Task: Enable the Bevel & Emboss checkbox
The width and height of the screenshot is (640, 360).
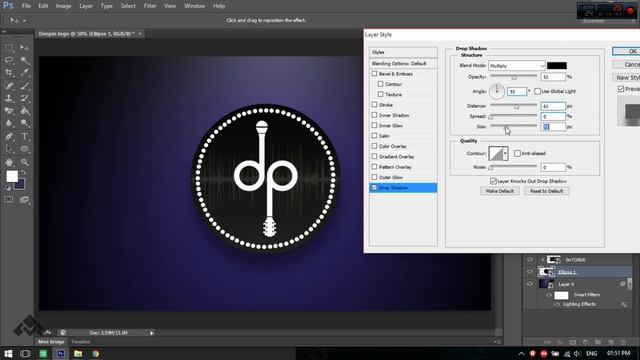Action: pyautogui.click(x=374, y=74)
